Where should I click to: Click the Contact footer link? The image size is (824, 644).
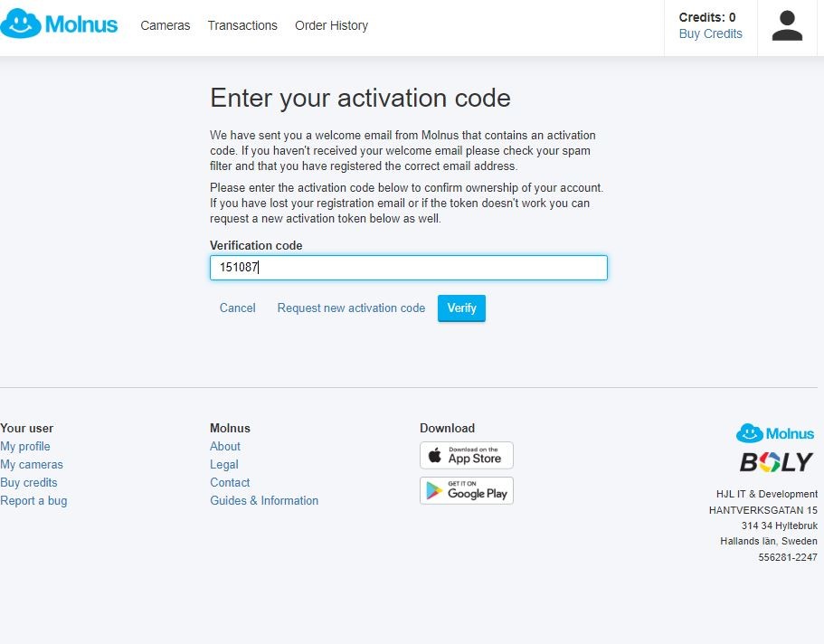tap(230, 483)
